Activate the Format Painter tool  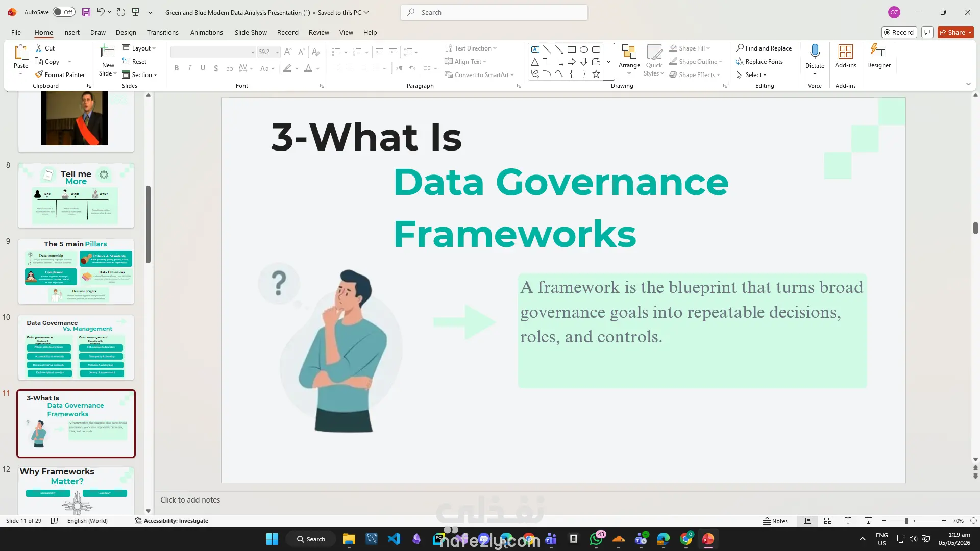(60, 74)
